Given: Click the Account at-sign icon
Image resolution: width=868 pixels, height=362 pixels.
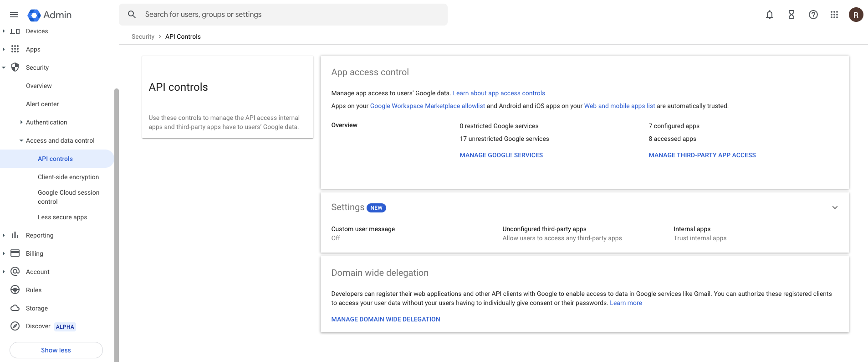Looking at the screenshot, I should (15, 271).
